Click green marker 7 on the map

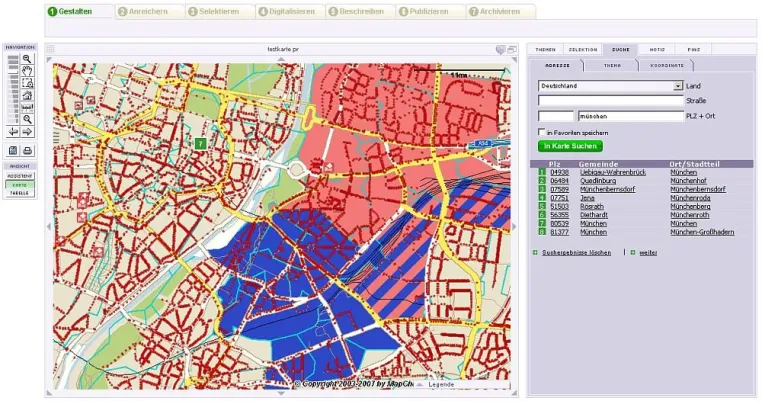[x=200, y=144]
